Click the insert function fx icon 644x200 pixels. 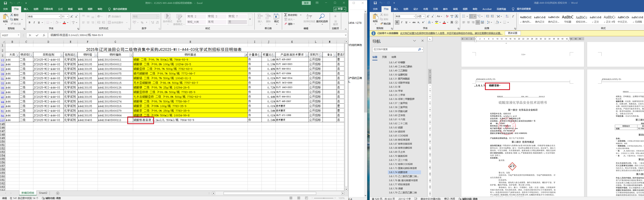coord(44,35)
